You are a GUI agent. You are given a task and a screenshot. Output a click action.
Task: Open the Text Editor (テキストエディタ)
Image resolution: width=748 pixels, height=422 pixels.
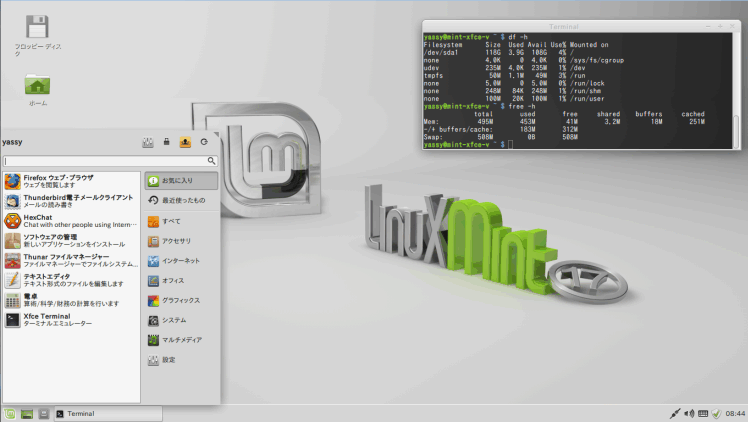(x=72, y=280)
